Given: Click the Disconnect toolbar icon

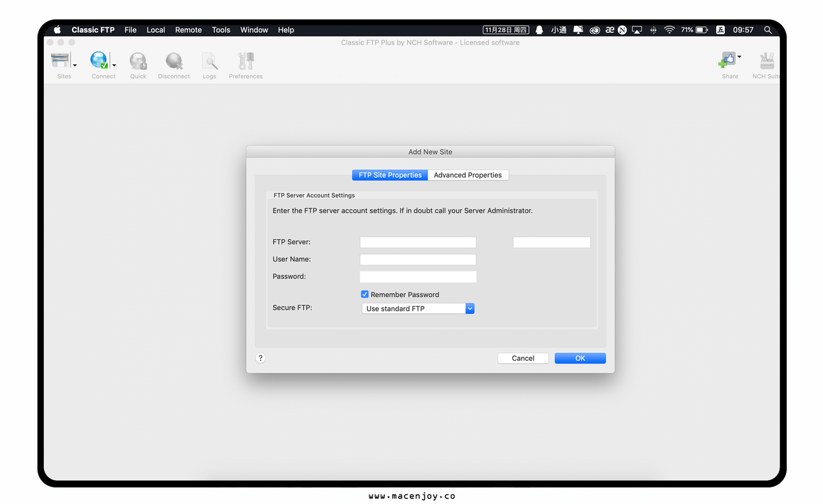Looking at the screenshot, I should (x=174, y=61).
